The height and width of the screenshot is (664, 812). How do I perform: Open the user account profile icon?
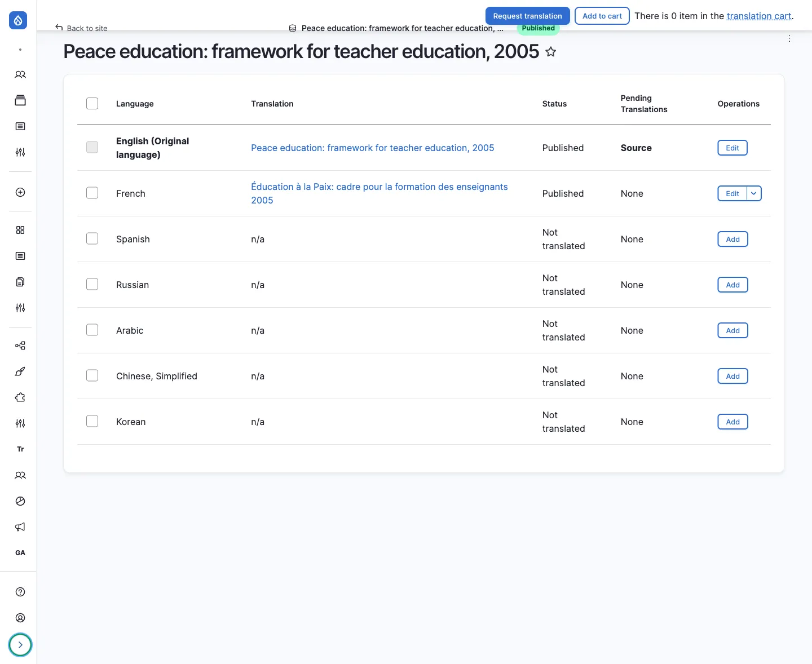pyautogui.click(x=20, y=618)
